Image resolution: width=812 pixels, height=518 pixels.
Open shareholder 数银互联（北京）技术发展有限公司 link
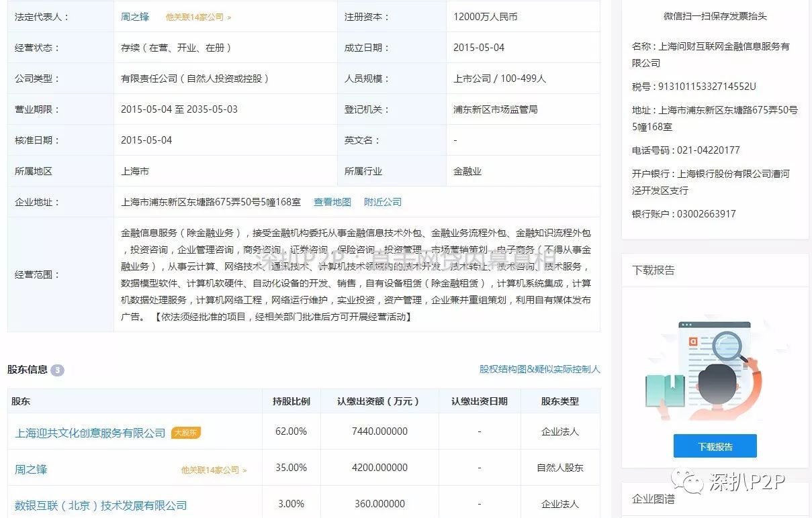click(x=101, y=505)
